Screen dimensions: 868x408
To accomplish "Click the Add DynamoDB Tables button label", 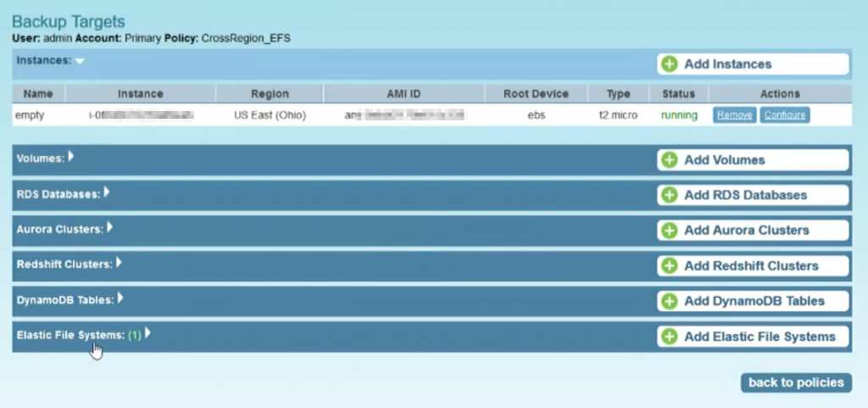I will 754,301.
